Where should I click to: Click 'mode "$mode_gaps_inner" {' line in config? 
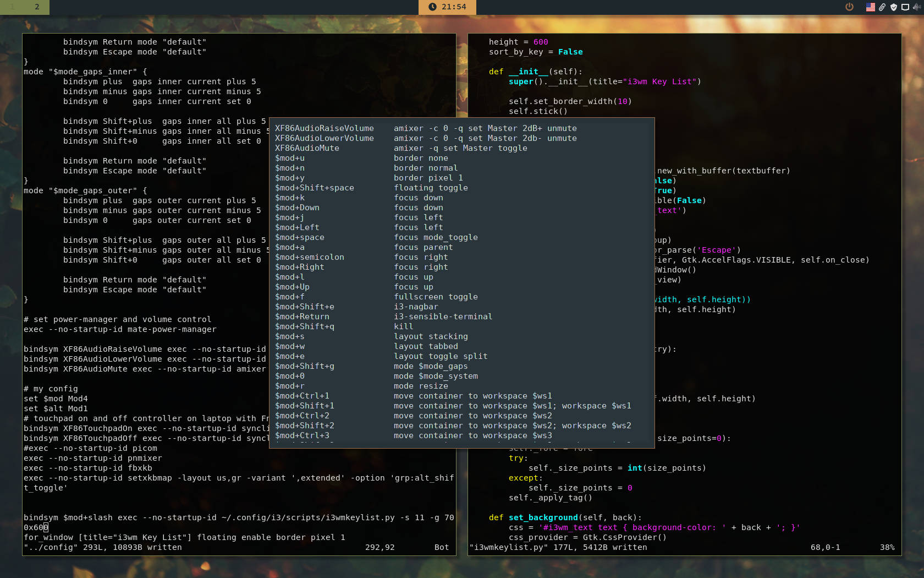pos(85,72)
